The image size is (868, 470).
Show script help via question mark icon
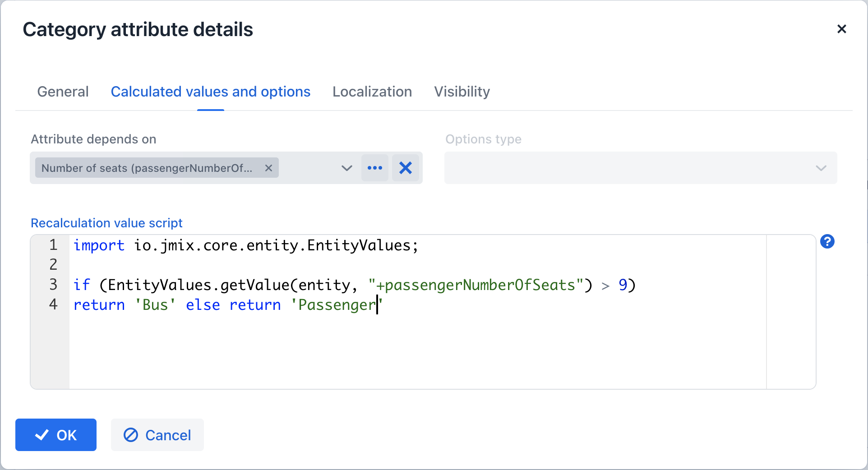click(x=827, y=242)
